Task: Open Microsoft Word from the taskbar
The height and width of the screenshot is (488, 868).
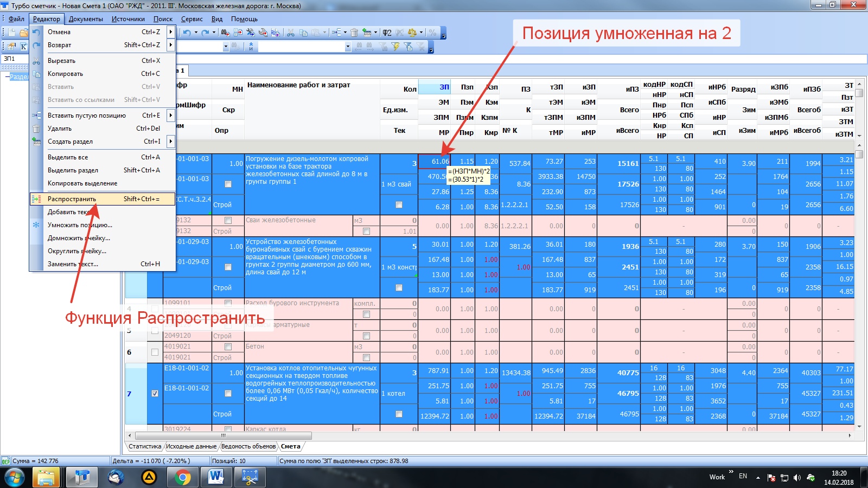Action: click(216, 477)
